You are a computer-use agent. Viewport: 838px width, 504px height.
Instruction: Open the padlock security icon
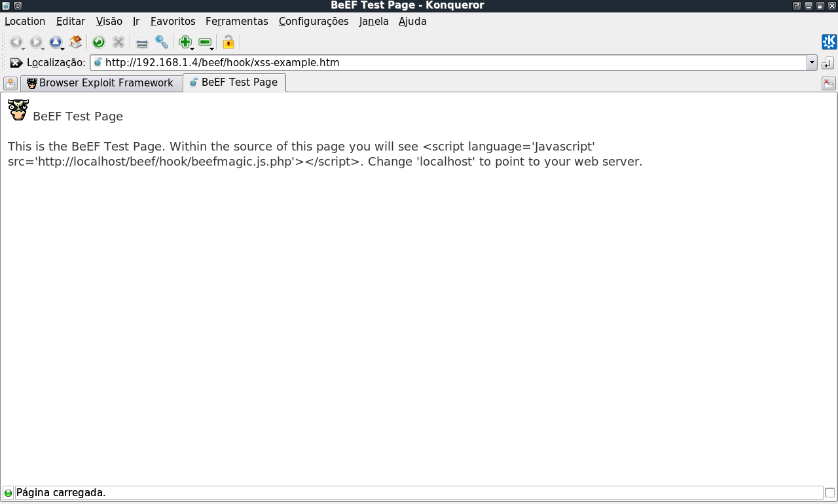[x=228, y=43]
